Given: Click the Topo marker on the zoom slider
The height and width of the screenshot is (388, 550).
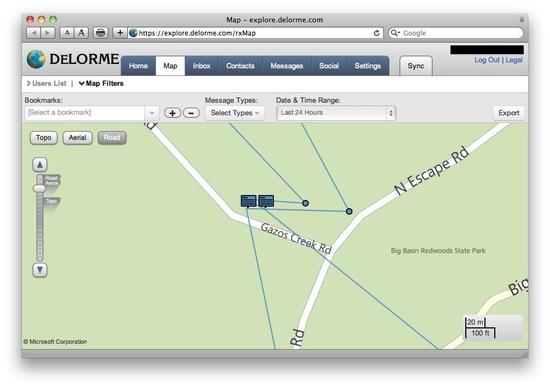Looking at the screenshot, I should (52, 201).
